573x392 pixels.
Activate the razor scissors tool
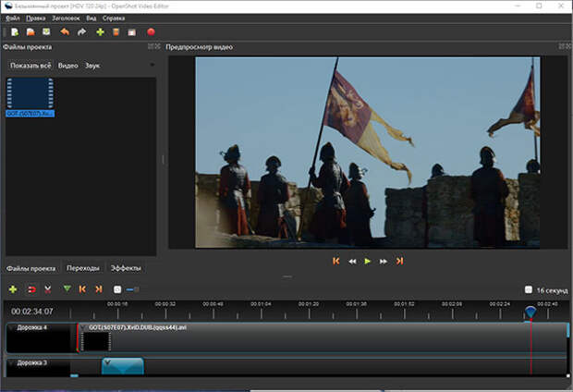[x=47, y=289]
